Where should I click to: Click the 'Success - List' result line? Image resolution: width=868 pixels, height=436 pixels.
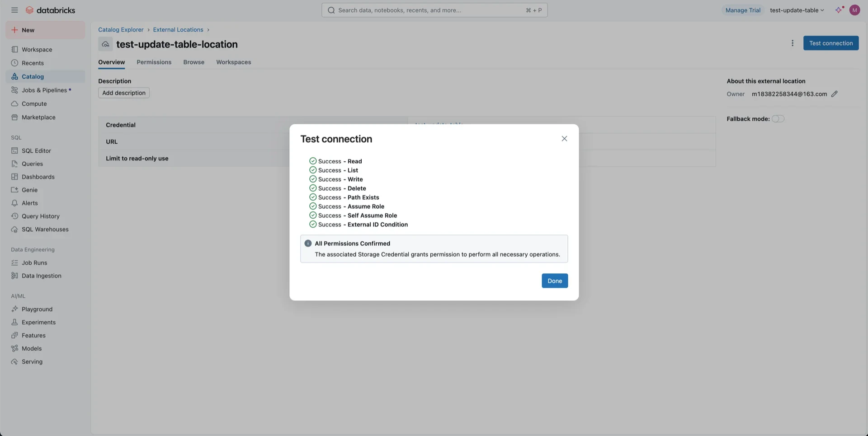(334, 170)
